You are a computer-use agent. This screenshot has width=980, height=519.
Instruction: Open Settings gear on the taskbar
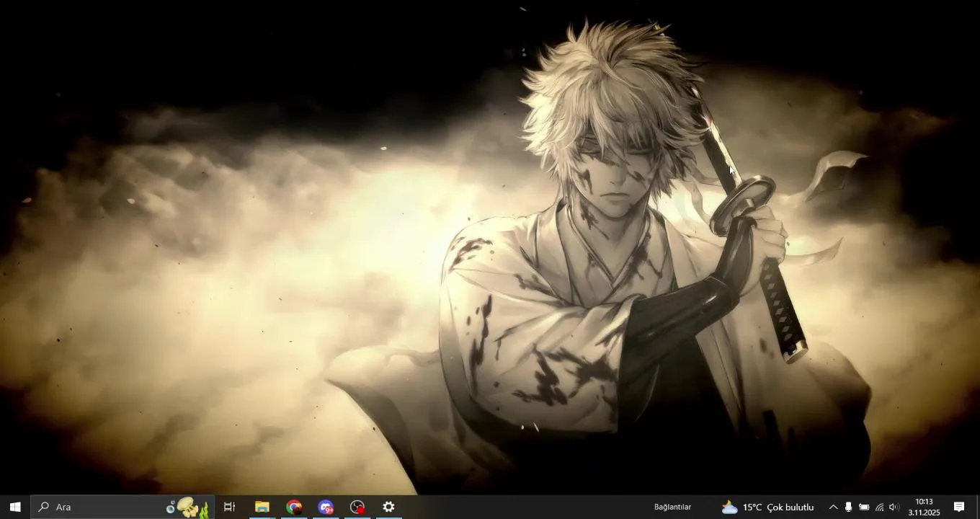point(388,507)
